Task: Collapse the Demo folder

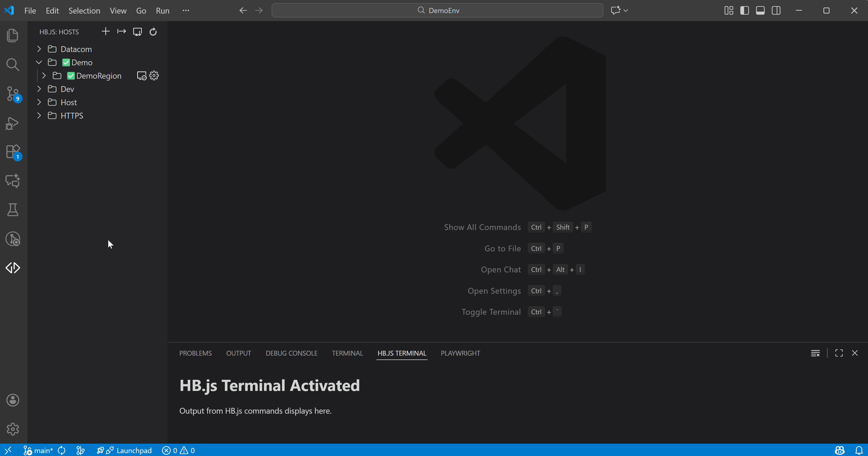Action: click(39, 63)
